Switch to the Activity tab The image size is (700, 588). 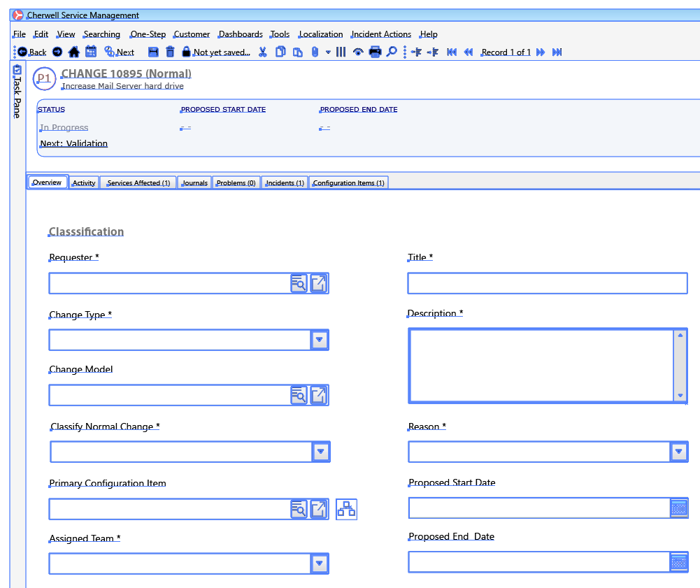click(x=84, y=182)
